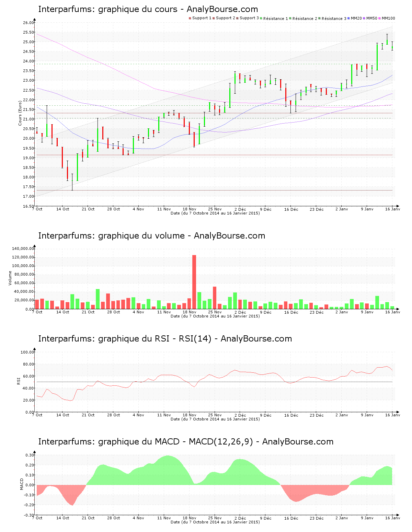Click '23 Déc' date tick on MACD chart
Screen dimensions: 412x532
point(317,518)
